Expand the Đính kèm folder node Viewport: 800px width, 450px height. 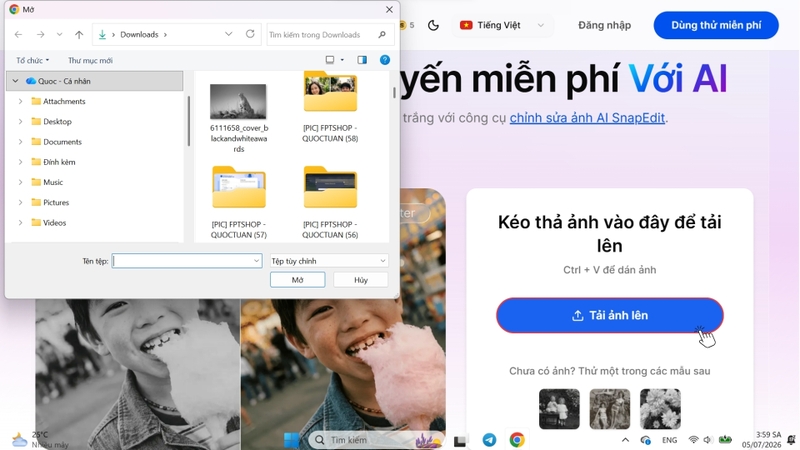[20, 162]
